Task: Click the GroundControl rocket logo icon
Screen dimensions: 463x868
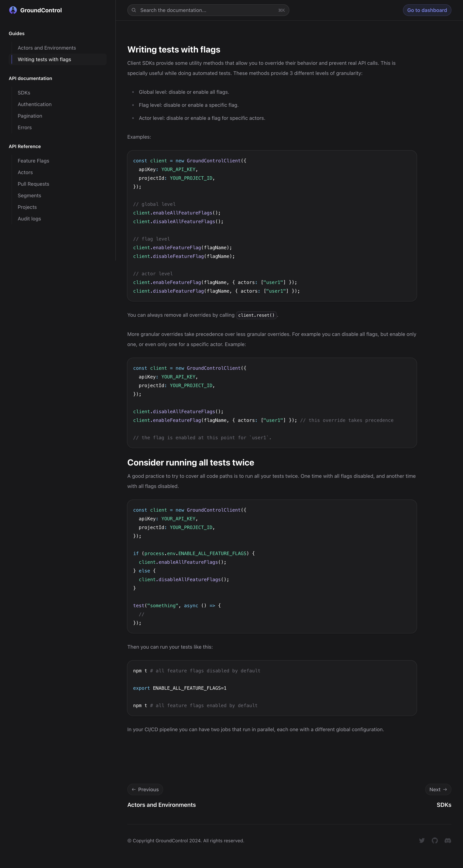Action: coord(13,10)
